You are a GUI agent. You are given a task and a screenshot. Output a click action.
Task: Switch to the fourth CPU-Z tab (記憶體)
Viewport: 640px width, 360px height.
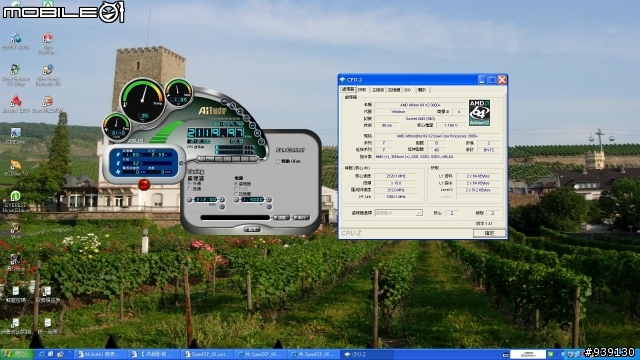[x=394, y=90]
